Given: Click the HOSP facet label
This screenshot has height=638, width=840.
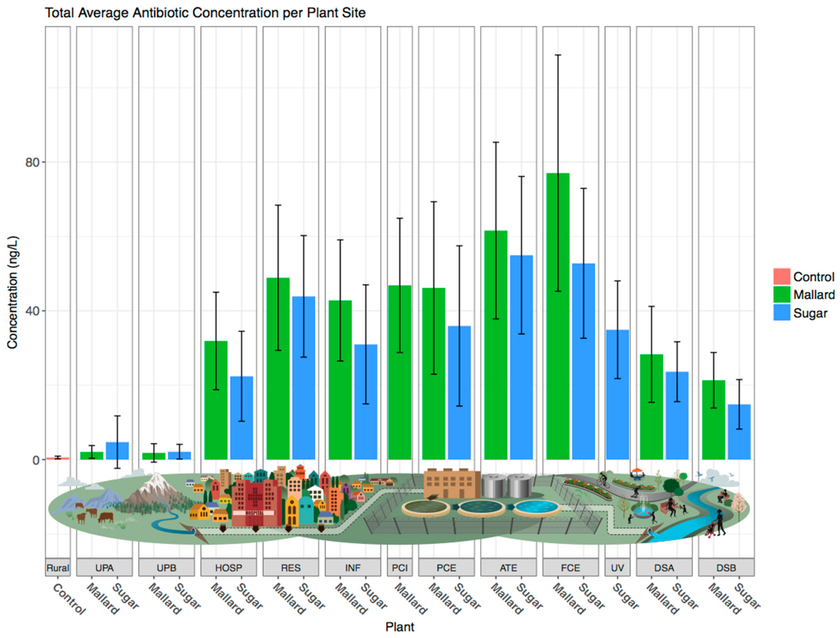Looking at the screenshot, I should tap(228, 568).
